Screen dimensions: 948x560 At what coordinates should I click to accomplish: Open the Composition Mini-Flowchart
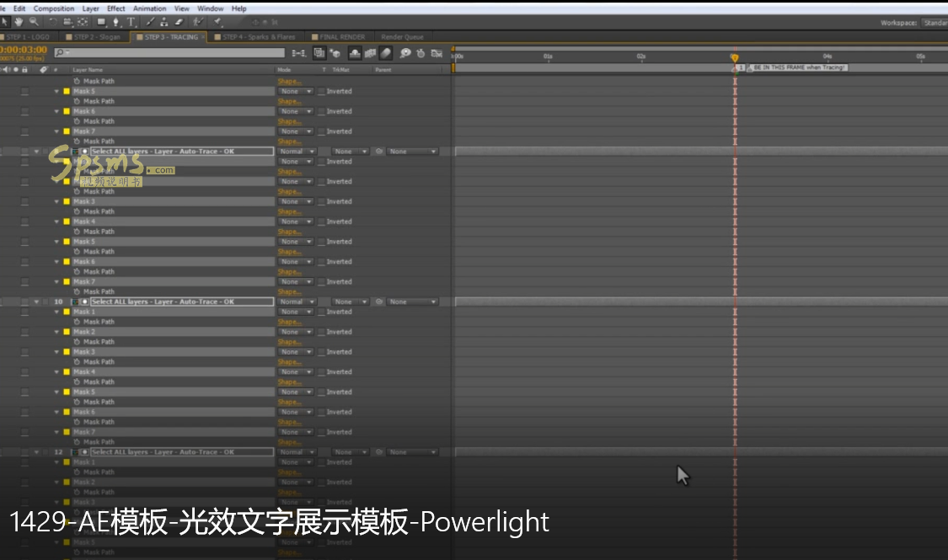pyautogui.click(x=298, y=53)
